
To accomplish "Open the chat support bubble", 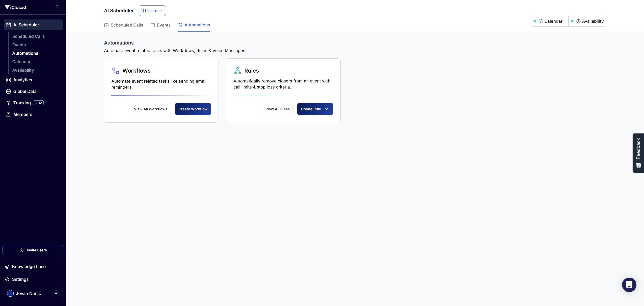I will click(x=629, y=285).
